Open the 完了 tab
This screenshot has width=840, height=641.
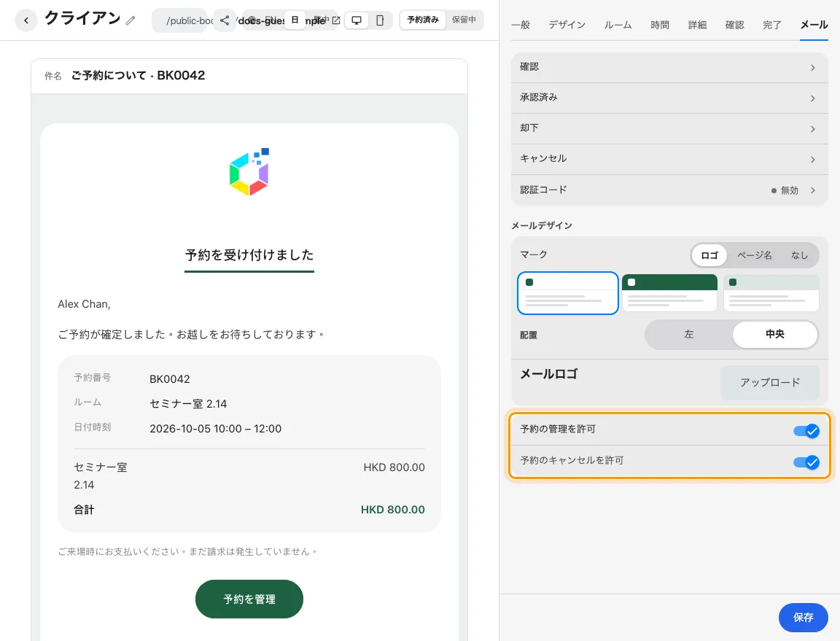pos(772,25)
